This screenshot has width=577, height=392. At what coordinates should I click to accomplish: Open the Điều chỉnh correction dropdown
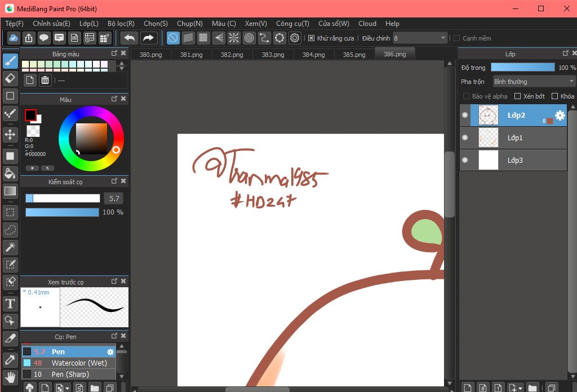[419, 38]
